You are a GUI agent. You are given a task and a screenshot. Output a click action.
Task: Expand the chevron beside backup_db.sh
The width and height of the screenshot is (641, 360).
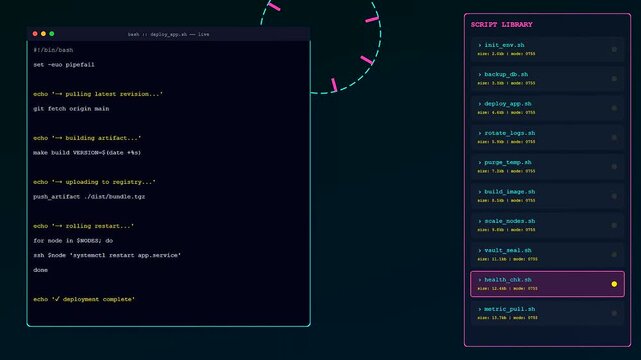tap(480, 75)
